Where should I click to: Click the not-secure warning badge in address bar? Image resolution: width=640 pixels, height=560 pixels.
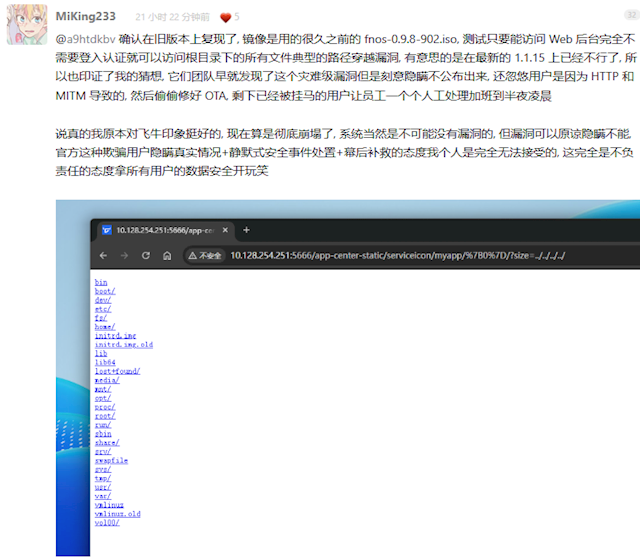[x=207, y=255]
